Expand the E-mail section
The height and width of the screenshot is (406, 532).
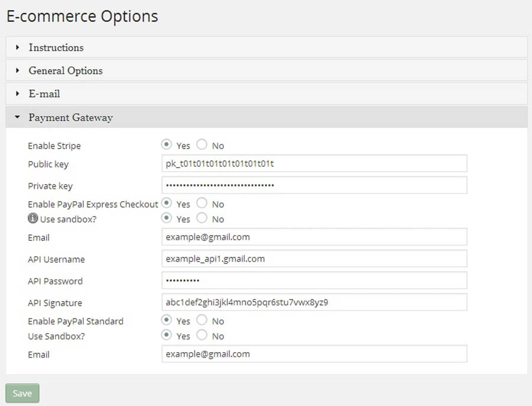(44, 94)
